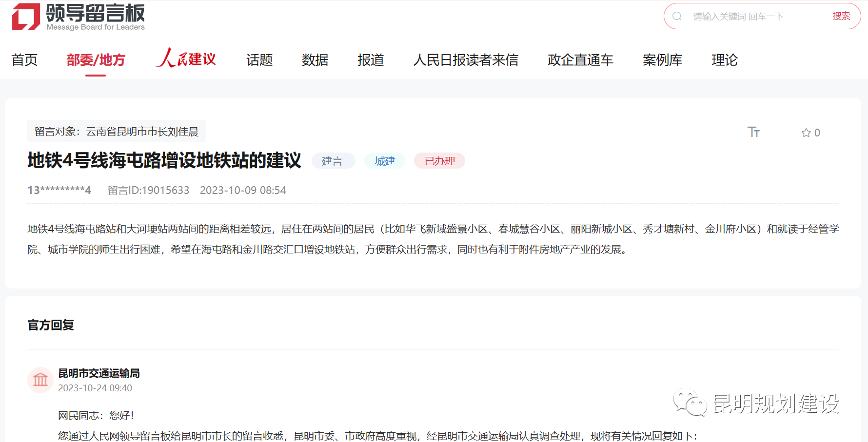
Task: Go to 政企直通车 page
Action: tap(580, 60)
